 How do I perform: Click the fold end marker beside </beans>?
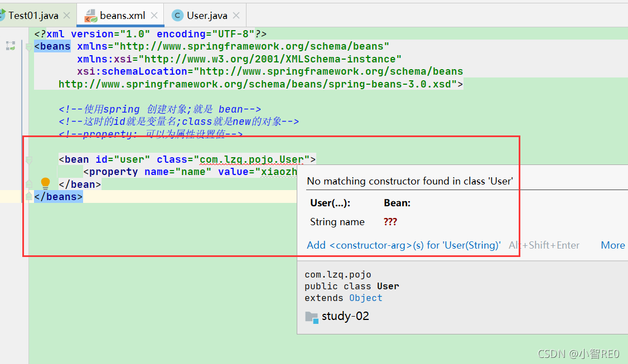click(x=29, y=196)
